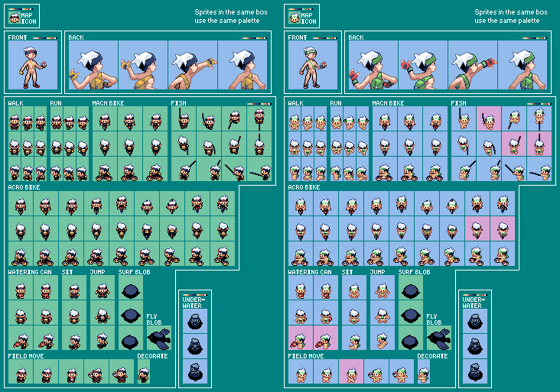Select the FLY BLOB bird on green-bandana sheet
The height and width of the screenshot is (392, 560).
439,338
